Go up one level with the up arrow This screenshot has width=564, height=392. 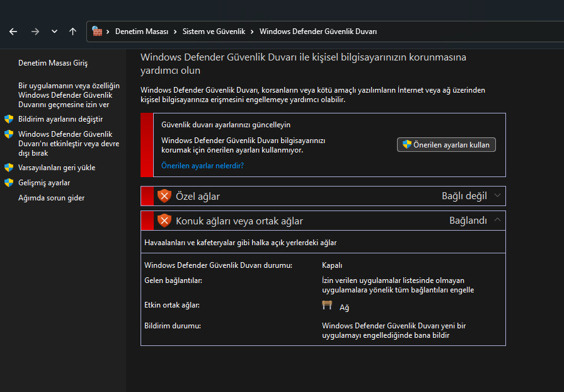click(x=72, y=32)
